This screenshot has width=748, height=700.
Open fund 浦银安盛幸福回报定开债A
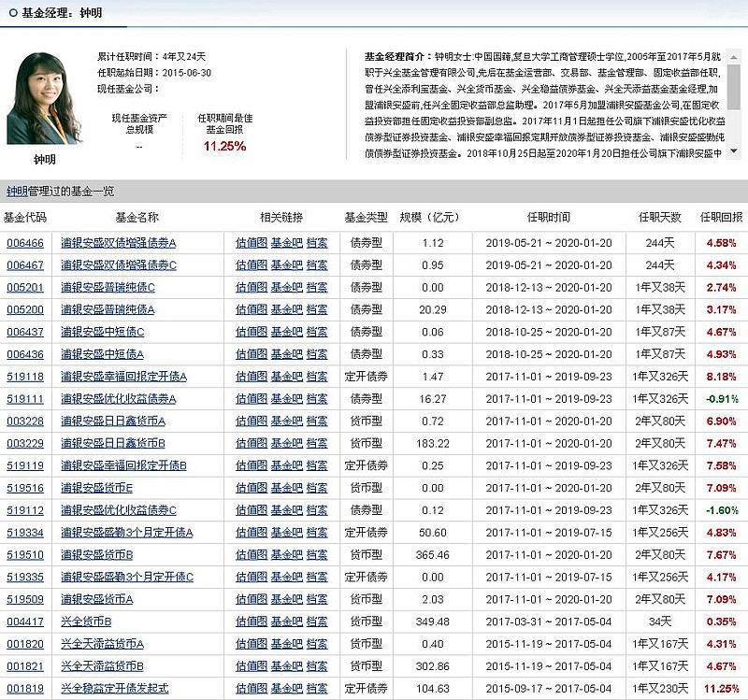(123, 377)
